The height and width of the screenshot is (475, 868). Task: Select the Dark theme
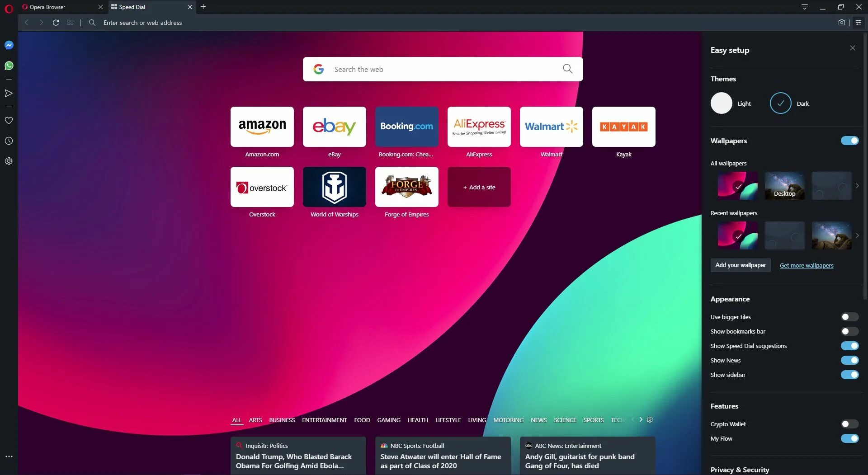(781, 103)
